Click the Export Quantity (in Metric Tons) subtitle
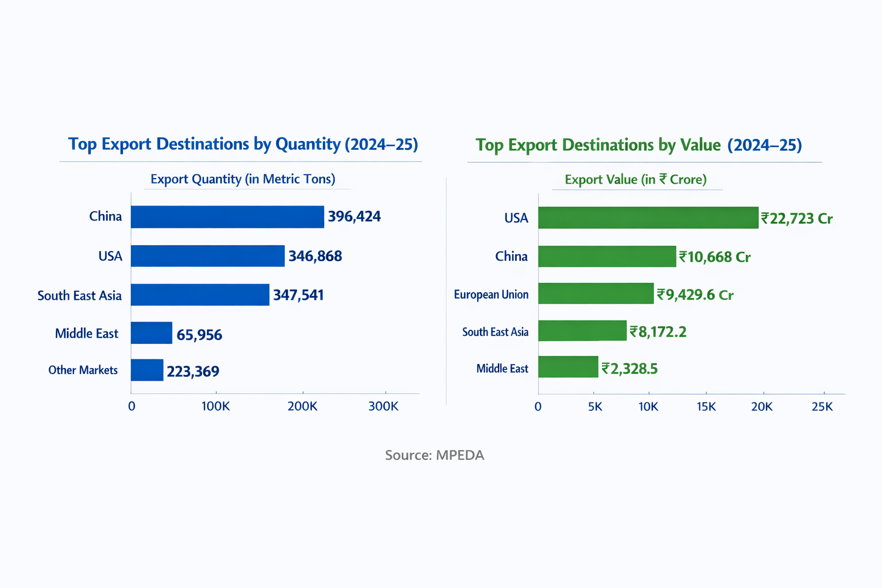The height and width of the screenshot is (588, 882). 243,179
